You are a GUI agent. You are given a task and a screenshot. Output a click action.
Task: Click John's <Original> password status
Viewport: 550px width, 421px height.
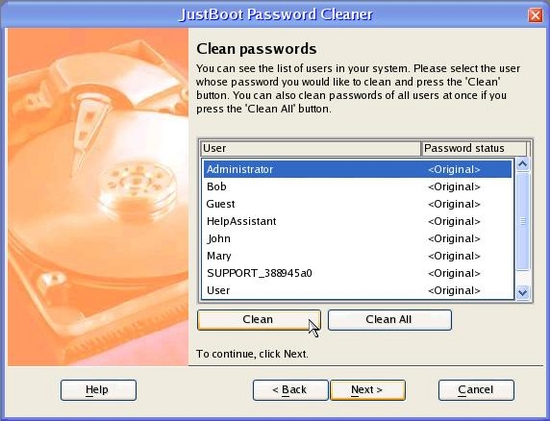coord(454,239)
